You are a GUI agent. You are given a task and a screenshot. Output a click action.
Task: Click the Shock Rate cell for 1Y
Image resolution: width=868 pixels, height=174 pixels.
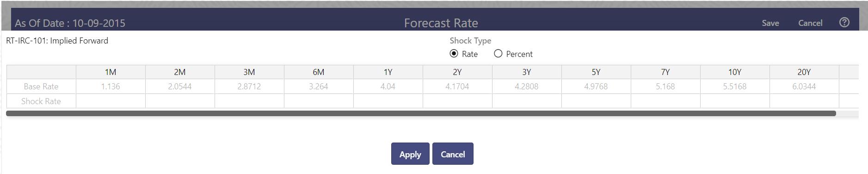pos(388,101)
